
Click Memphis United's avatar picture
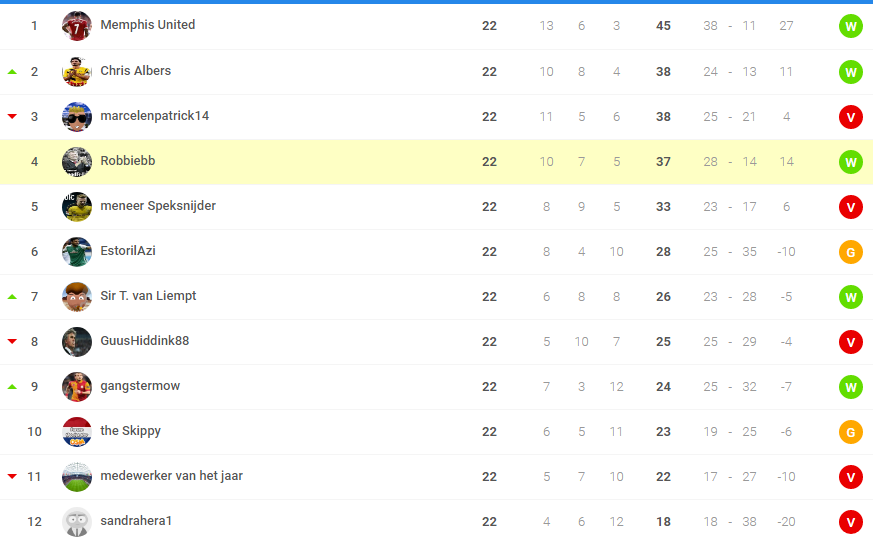point(77,26)
